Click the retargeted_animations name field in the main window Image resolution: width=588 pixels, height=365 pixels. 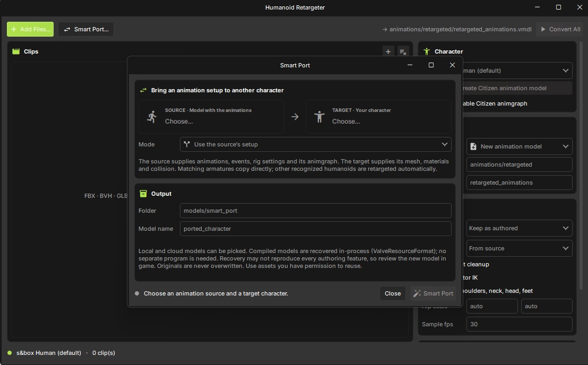520,183
